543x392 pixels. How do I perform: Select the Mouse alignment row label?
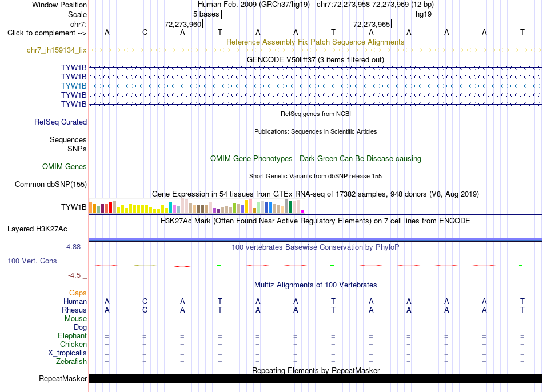(x=75, y=319)
